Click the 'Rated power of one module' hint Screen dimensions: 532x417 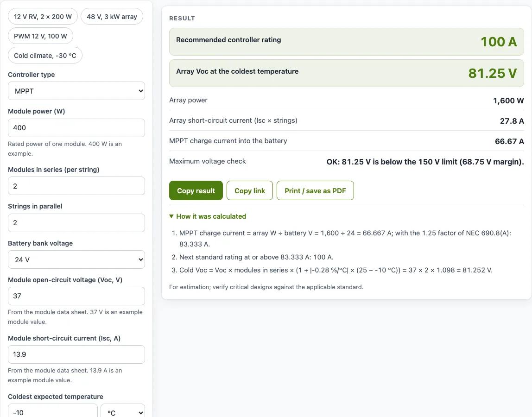pos(65,149)
